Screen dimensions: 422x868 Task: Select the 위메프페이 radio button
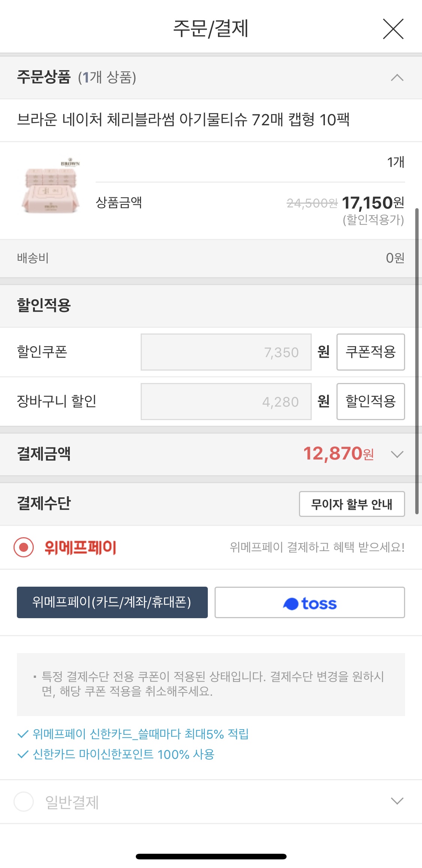pyautogui.click(x=24, y=547)
